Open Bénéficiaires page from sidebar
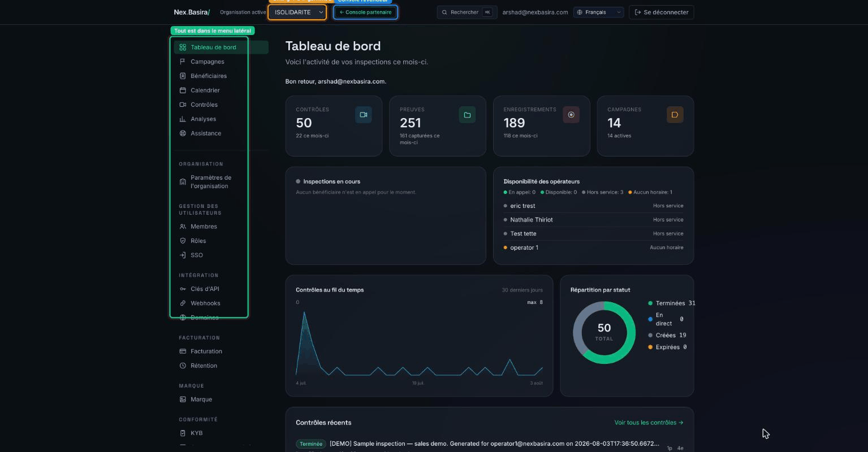The image size is (868, 452). point(221,76)
